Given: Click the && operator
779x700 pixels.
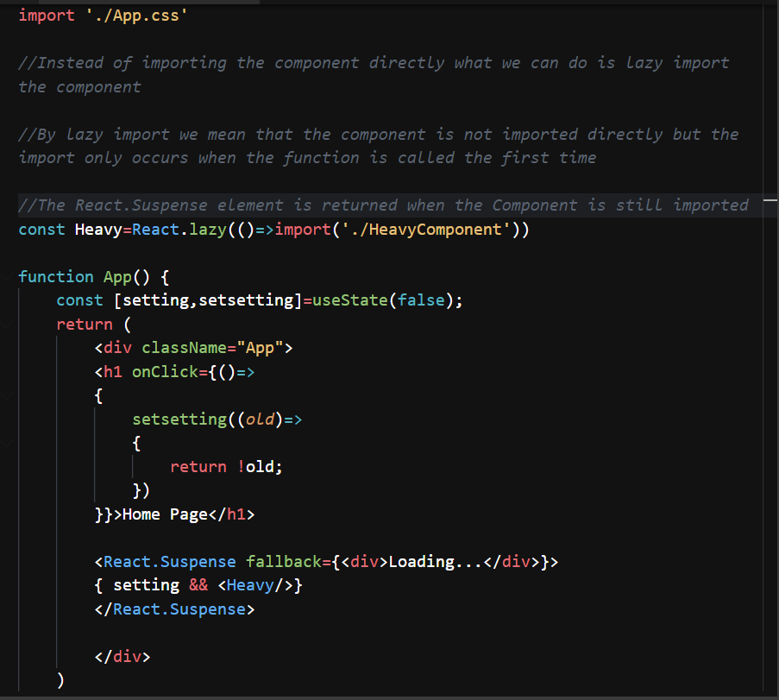Looking at the screenshot, I should pos(198,585).
